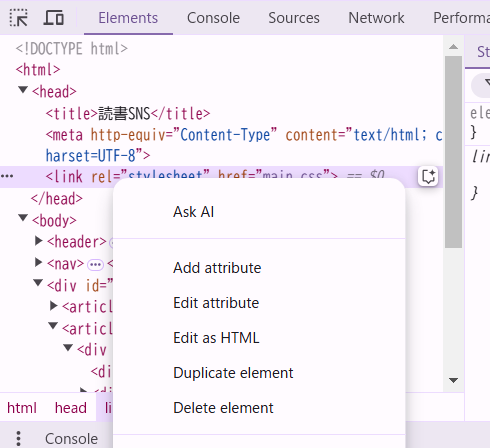The image size is (490, 448).
Task: Collapse the head element node
Action: point(23,90)
